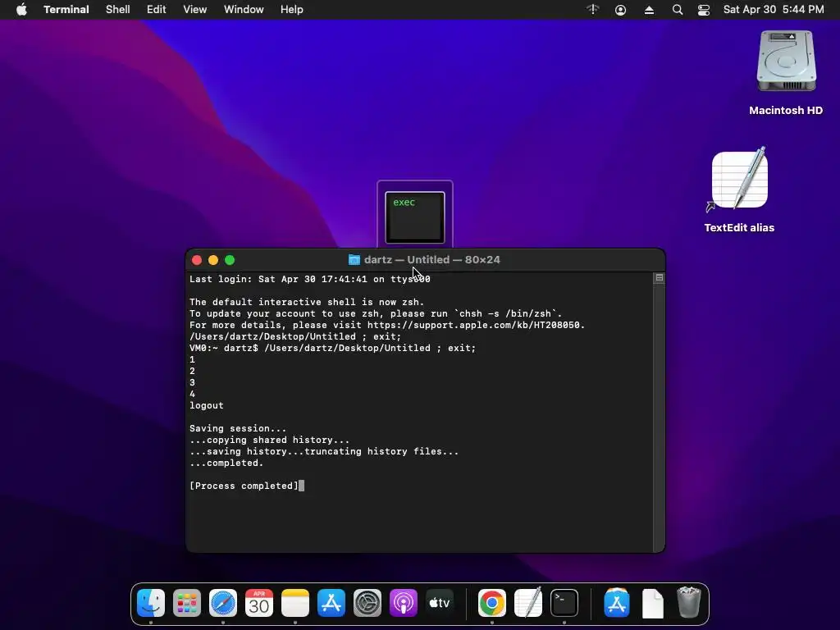Click the eject icon in menu bar
The image size is (840, 630).
pyautogui.click(x=649, y=10)
